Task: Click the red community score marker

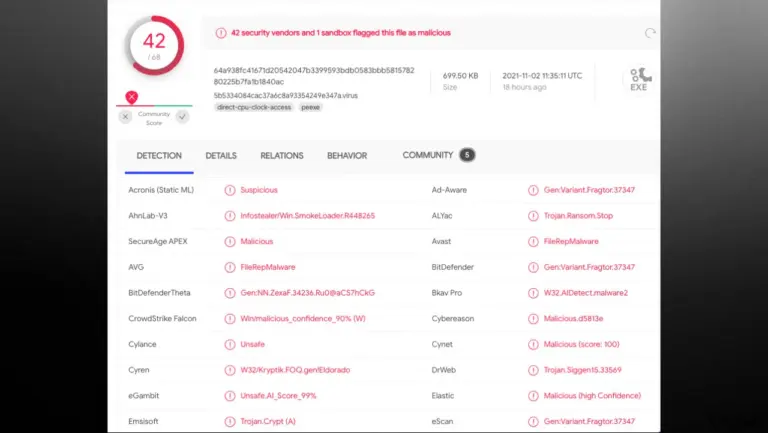Action: point(131,97)
